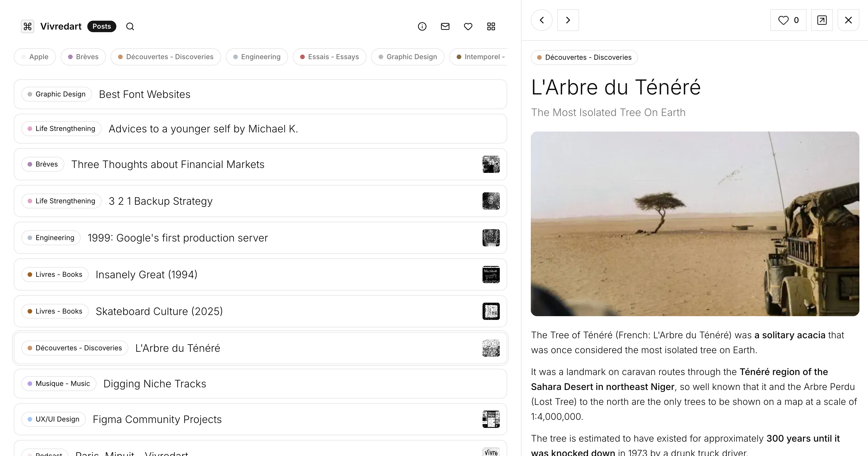Click the command logo icon beside Vivredart
Screen dimensions: 868x456
point(28,26)
